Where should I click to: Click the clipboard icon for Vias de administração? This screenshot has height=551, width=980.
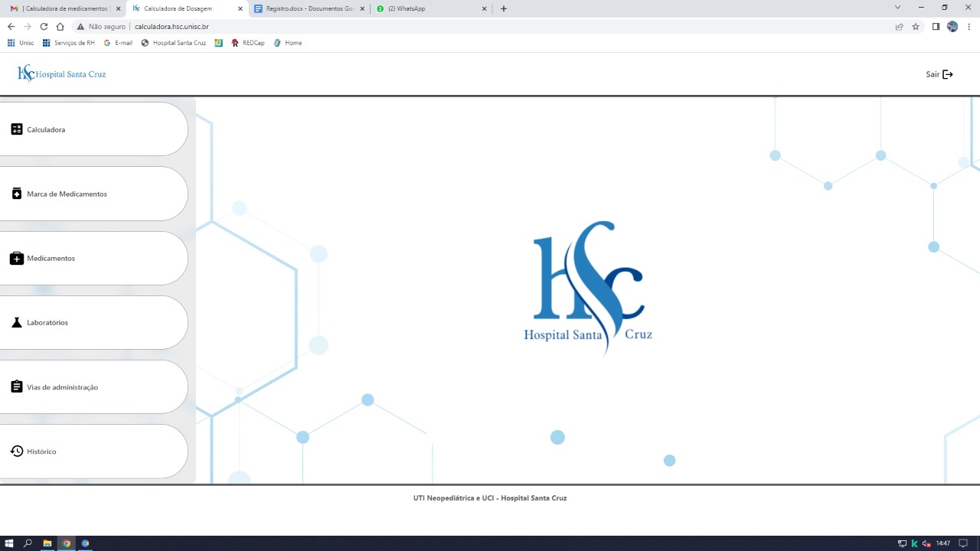pyautogui.click(x=17, y=386)
